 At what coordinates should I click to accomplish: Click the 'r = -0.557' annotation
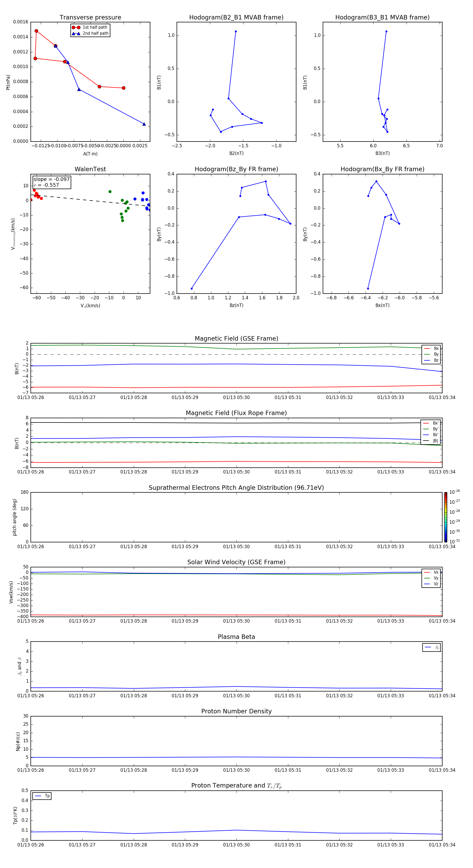coord(46,185)
